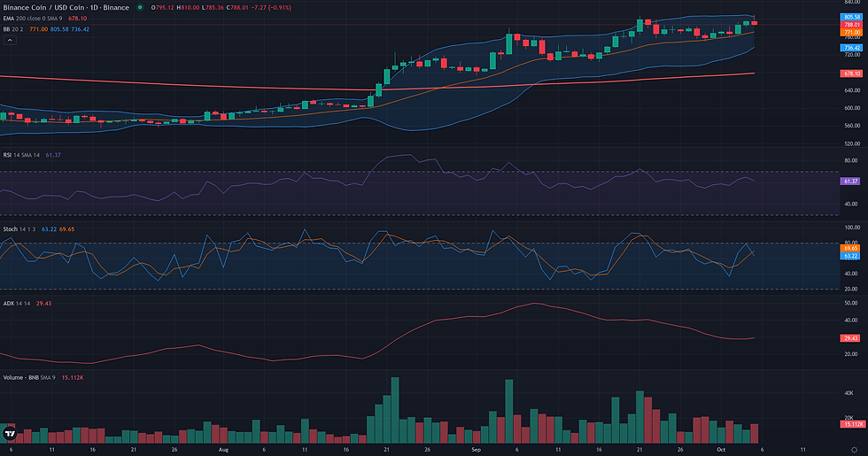
Task: Select the Volume BNB SMA 9 legend
Action: click(29, 377)
